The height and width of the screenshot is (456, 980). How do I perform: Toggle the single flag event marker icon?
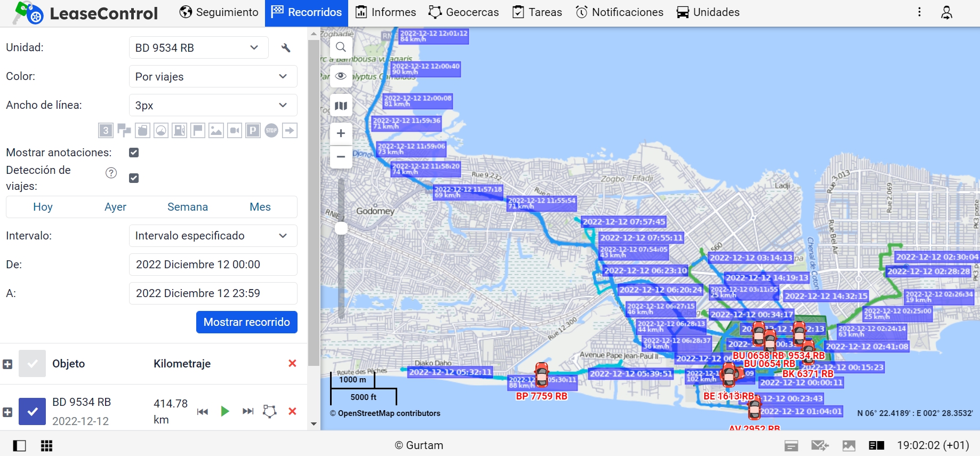[x=198, y=130]
